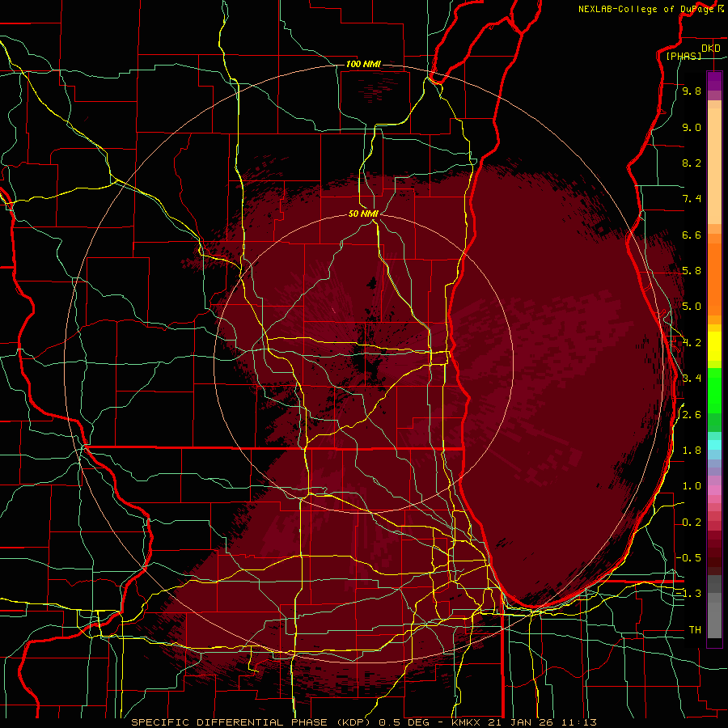Click the TH threshold label on the scale
728x728 pixels.
click(695, 630)
